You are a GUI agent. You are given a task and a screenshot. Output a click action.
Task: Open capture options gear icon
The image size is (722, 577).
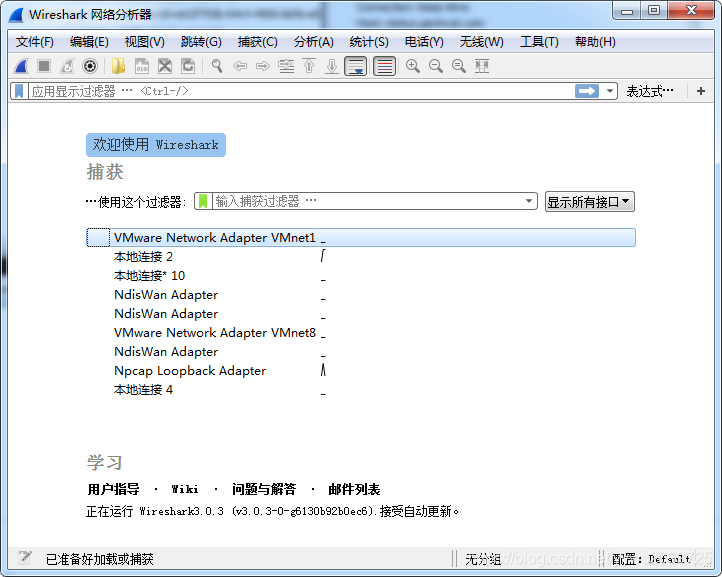pyautogui.click(x=90, y=66)
